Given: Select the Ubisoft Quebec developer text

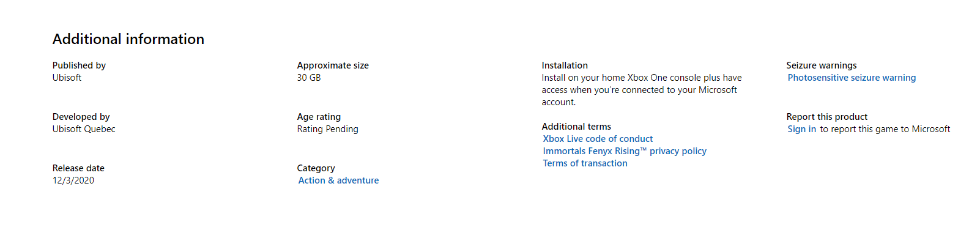Looking at the screenshot, I should point(84,129).
